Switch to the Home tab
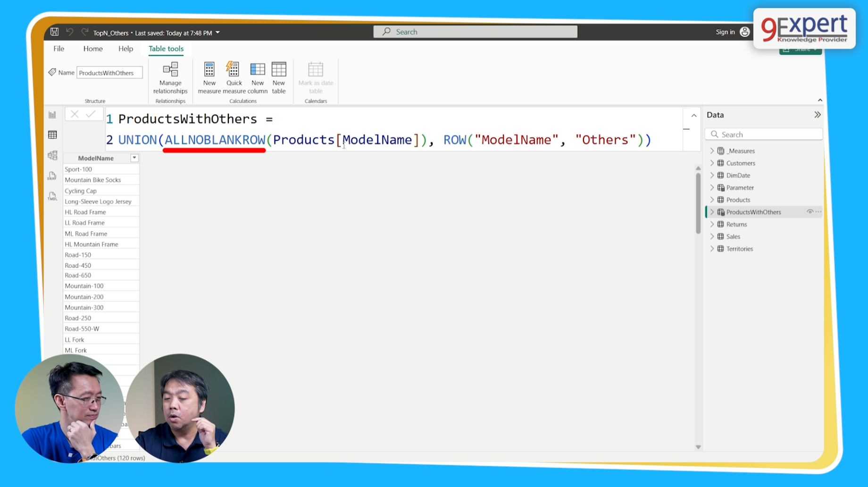868x487 pixels. [92, 49]
